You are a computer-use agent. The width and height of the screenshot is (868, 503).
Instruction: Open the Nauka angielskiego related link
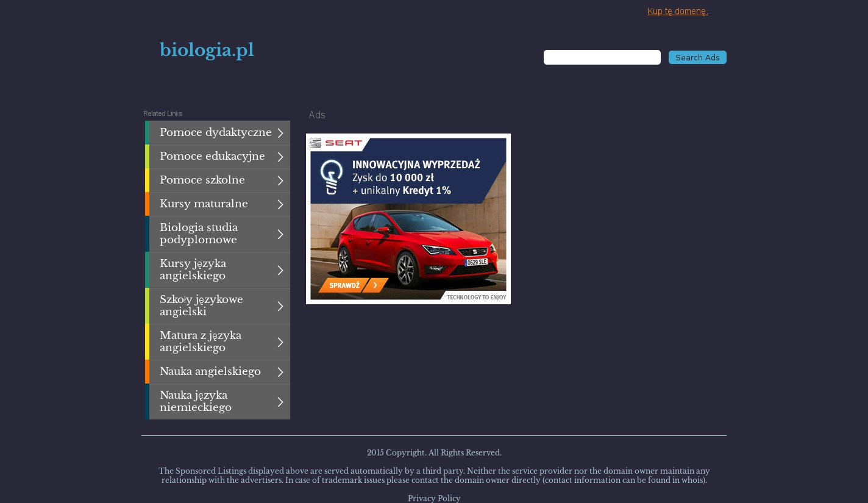(210, 371)
